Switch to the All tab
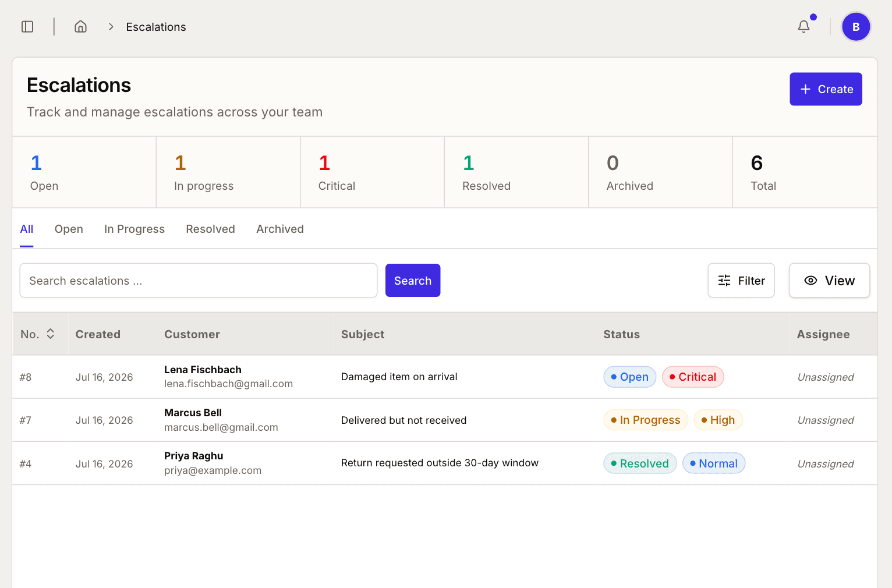This screenshot has height=588, width=892. tap(27, 229)
